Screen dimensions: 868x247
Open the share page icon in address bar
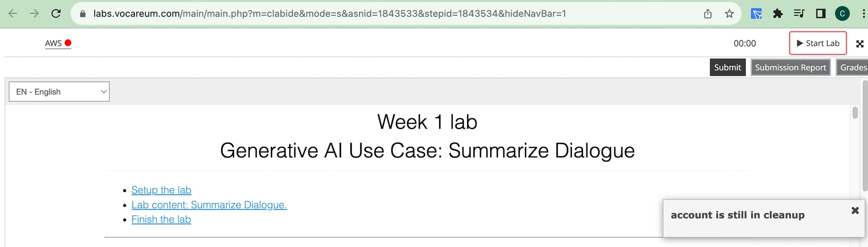pyautogui.click(x=708, y=14)
